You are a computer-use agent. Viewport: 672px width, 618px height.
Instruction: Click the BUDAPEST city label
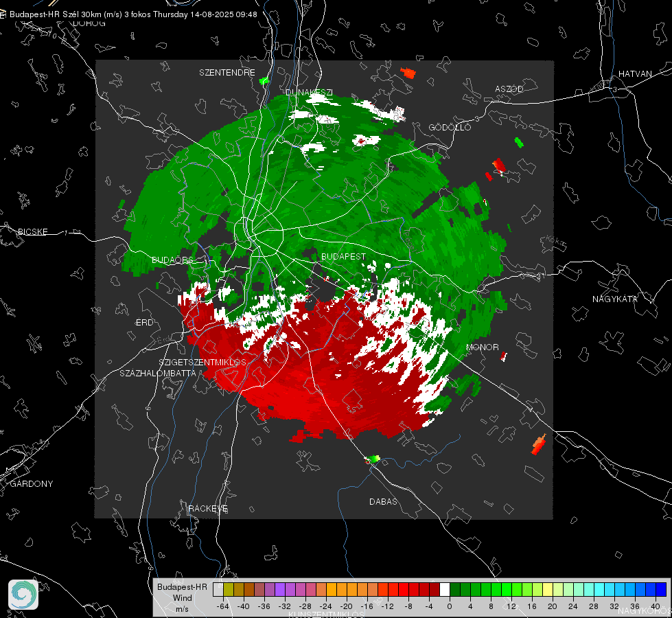pos(343,256)
